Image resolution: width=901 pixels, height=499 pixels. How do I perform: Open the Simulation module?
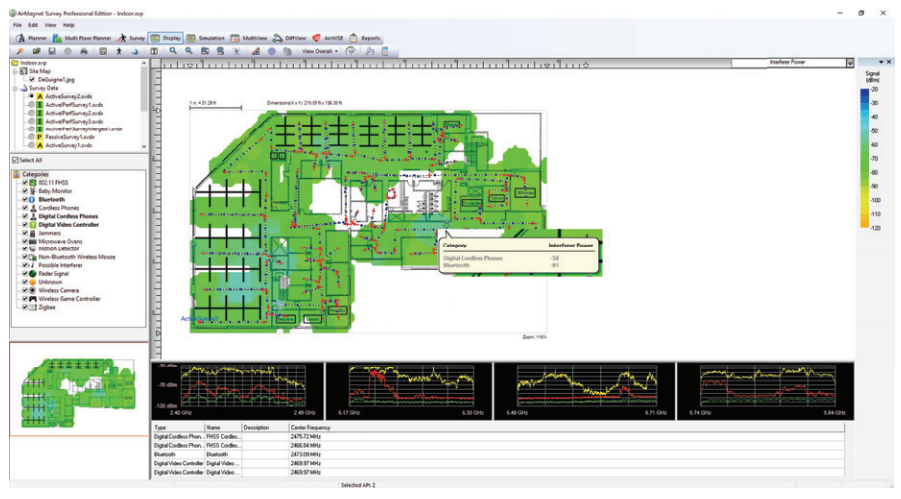[x=205, y=38]
